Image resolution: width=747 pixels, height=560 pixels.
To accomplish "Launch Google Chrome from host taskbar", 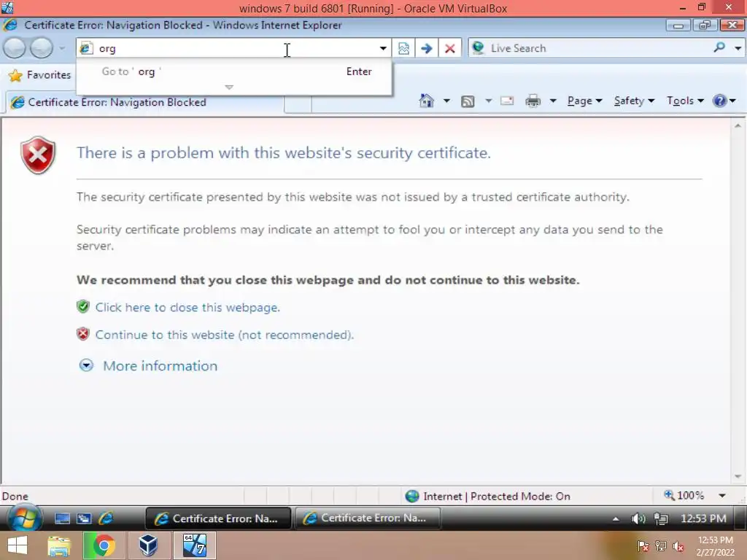I will (104, 545).
